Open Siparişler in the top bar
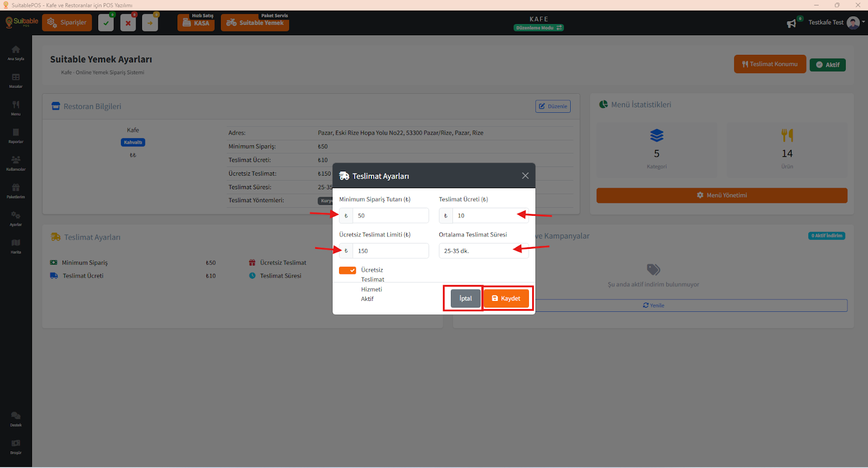 pyautogui.click(x=67, y=23)
